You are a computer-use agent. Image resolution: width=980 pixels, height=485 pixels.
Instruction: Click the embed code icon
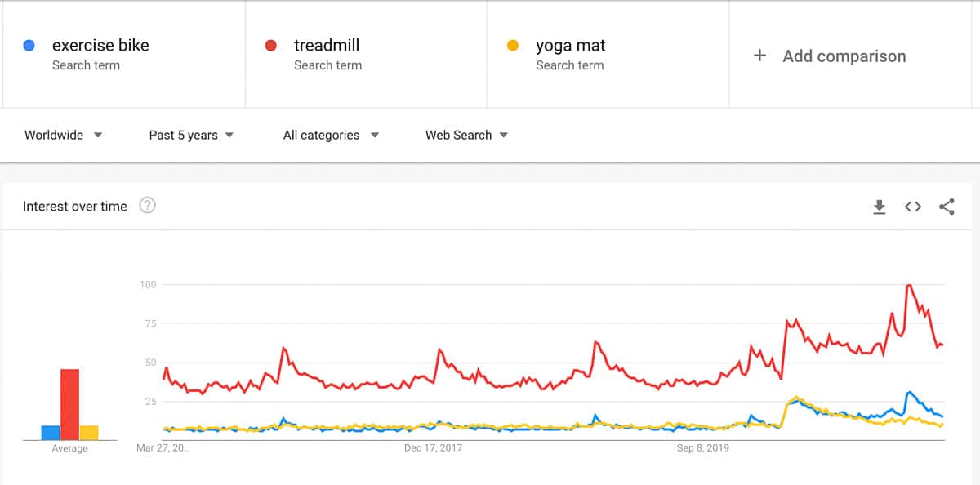(913, 207)
